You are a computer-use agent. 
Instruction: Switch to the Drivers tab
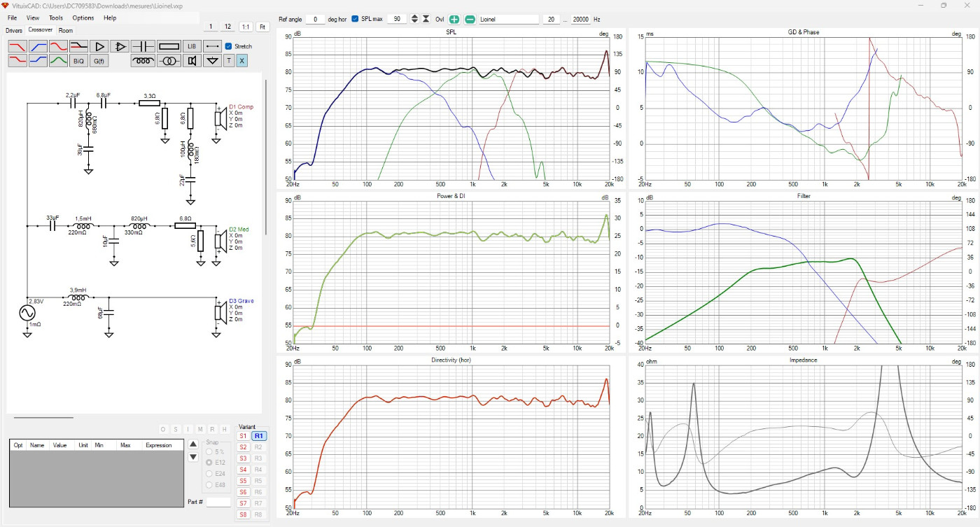click(x=14, y=31)
